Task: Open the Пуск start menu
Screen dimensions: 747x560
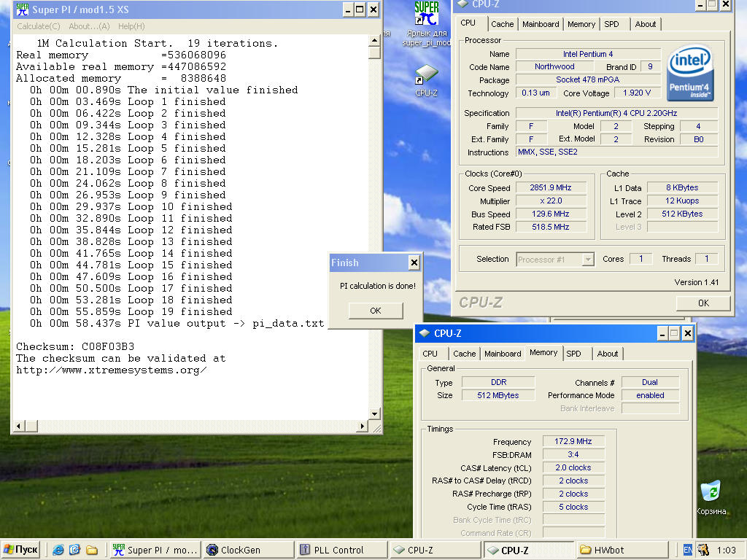Action: 20,550
